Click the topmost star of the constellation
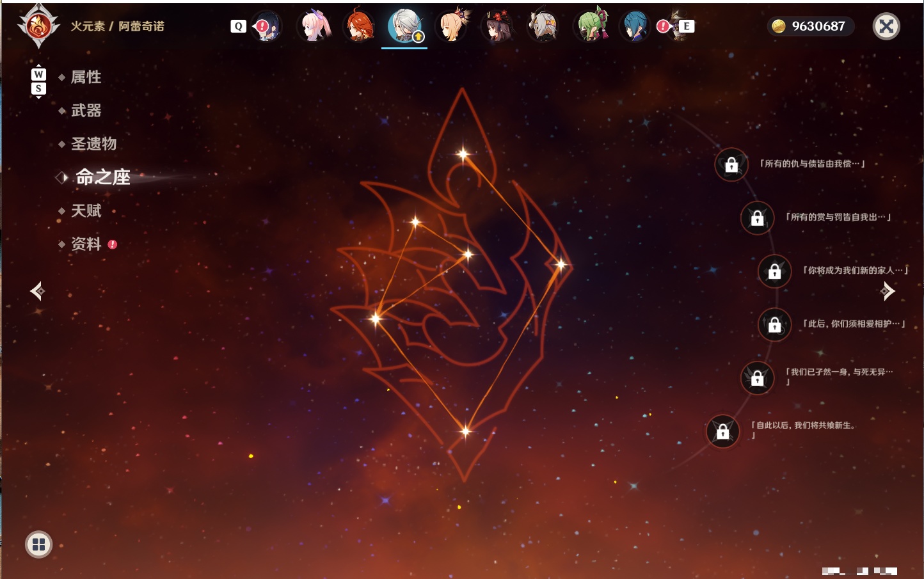924x579 pixels. [x=463, y=154]
